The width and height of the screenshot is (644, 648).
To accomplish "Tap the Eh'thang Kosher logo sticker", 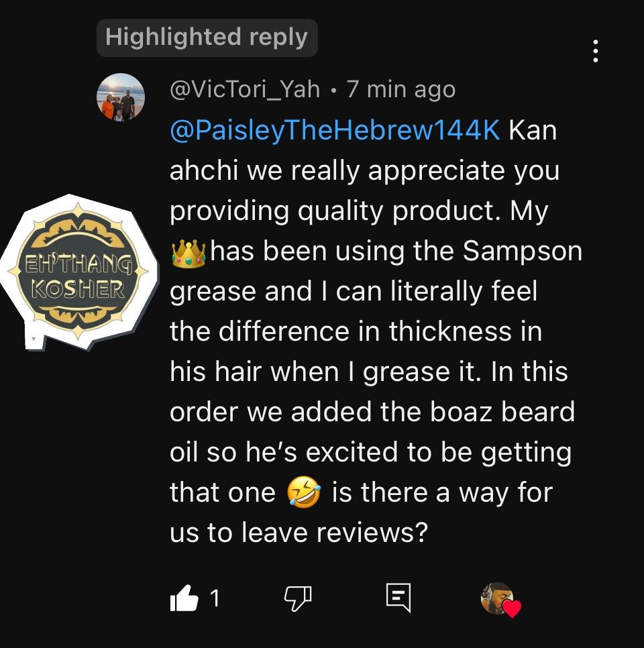I will (78, 271).
